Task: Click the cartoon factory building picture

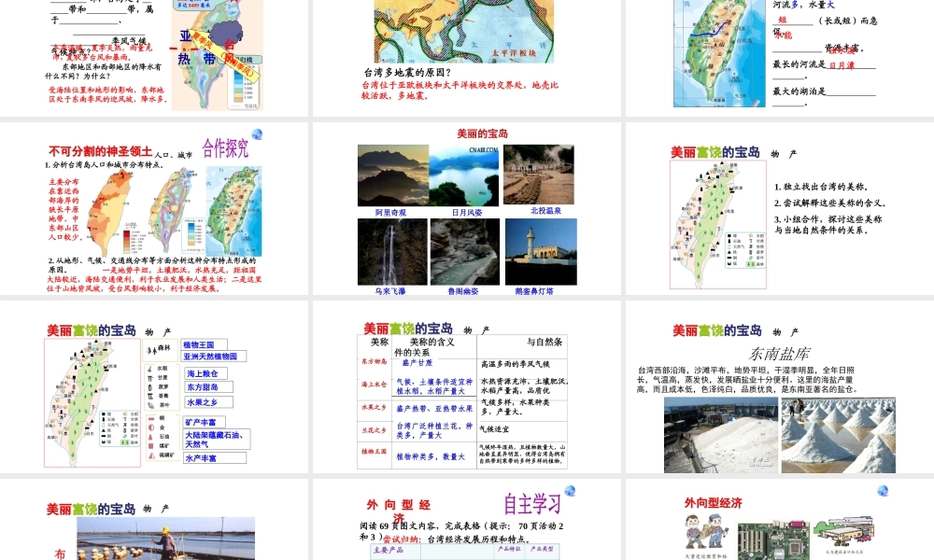Action: coord(844,531)
